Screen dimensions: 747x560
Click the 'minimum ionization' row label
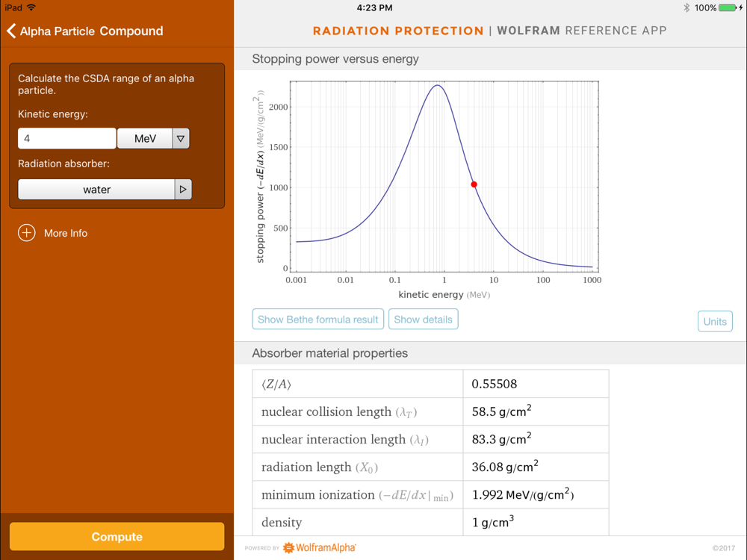tap(357, 495)
